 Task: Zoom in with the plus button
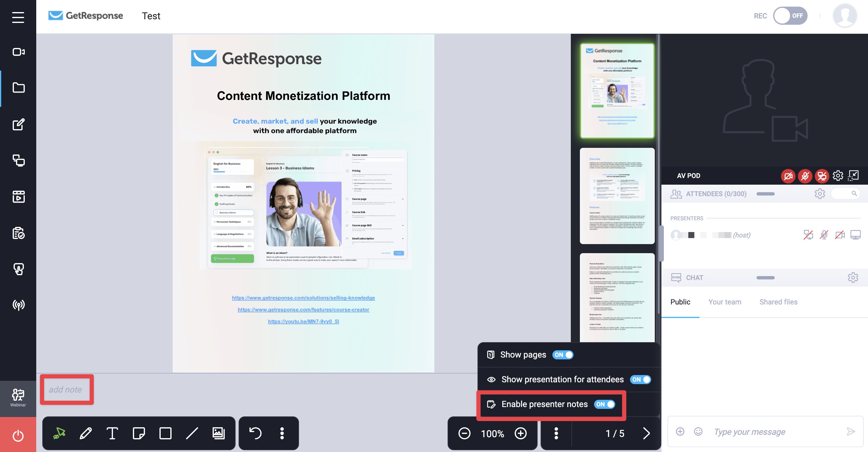(521, 434)
